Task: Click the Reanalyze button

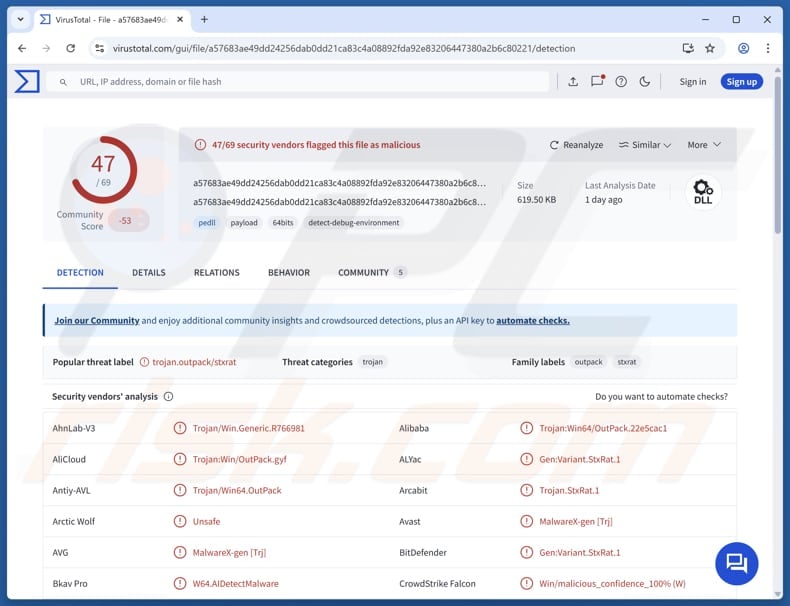Action: pos(576,145)
